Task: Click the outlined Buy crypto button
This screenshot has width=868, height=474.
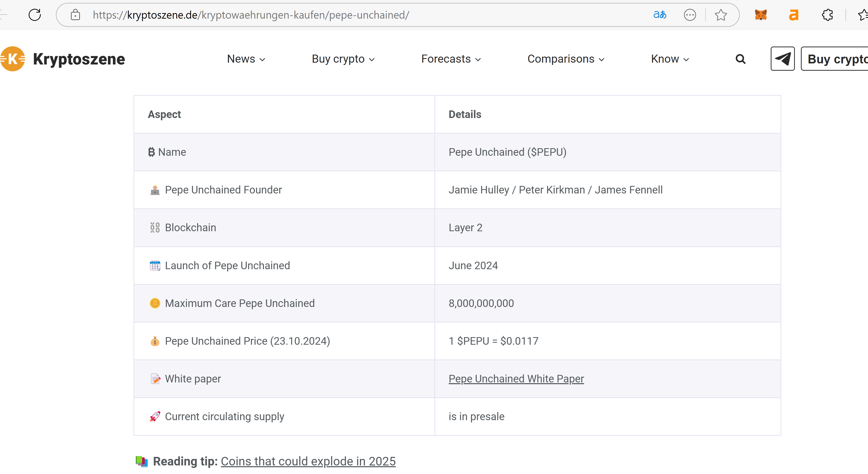Action: (834, 59)
